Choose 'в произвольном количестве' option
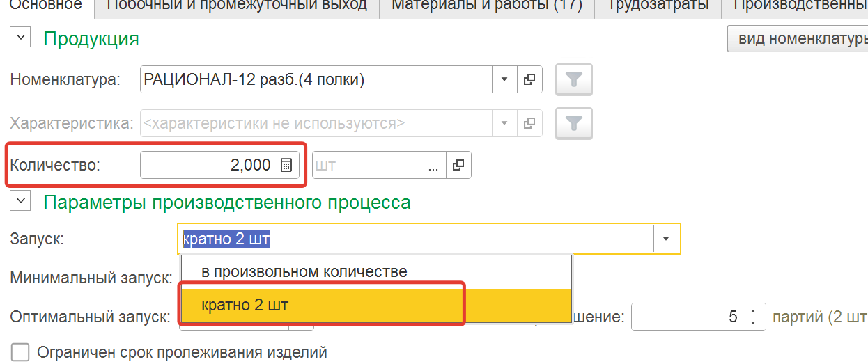Image resolution: width=868 pixels, height=364 pixels. point(304,271)
